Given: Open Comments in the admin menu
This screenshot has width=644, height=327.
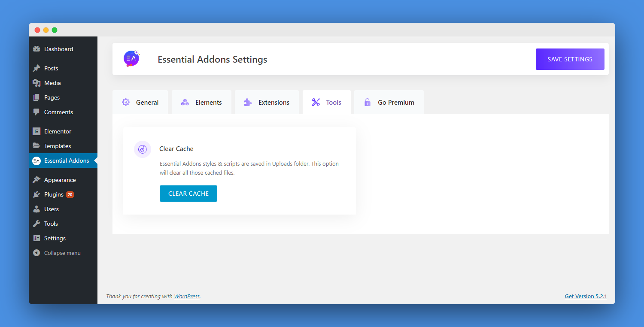Looking at the screenshot, I should click(x=63, y=112).
